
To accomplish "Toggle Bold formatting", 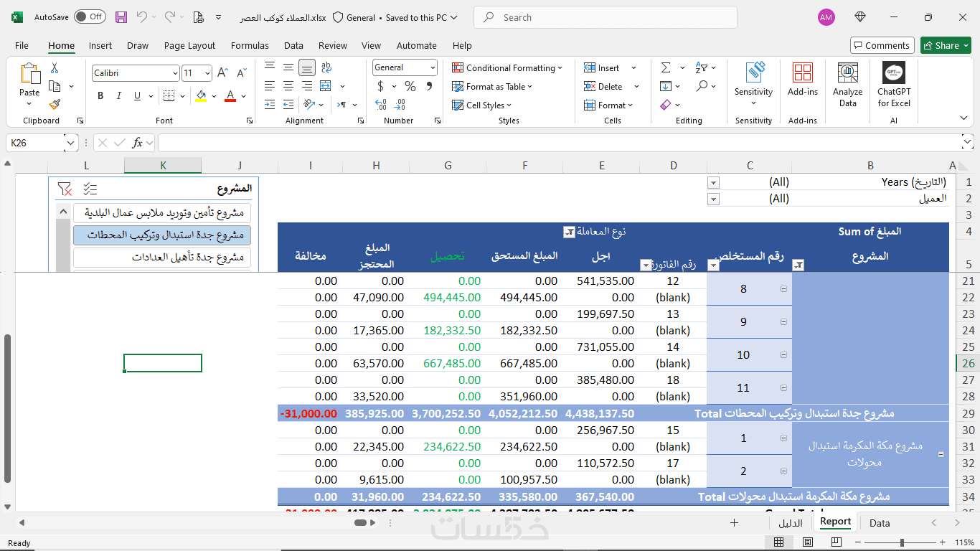I will coord(100,95).
